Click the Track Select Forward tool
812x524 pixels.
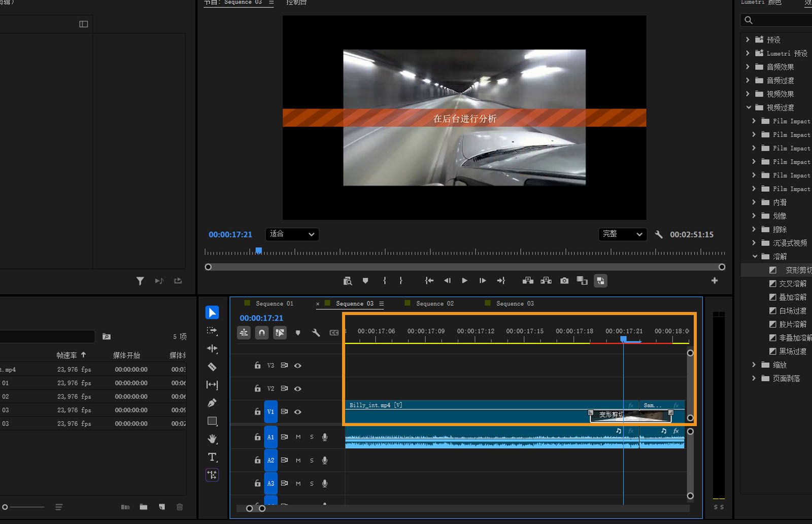click(212, 331)
